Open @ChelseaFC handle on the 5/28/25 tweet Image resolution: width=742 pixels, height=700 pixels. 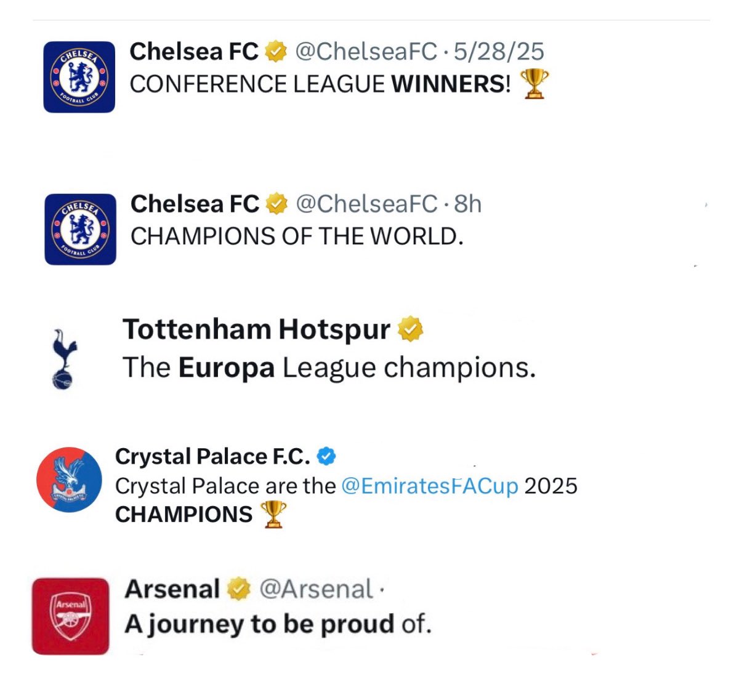coord(366,52)
